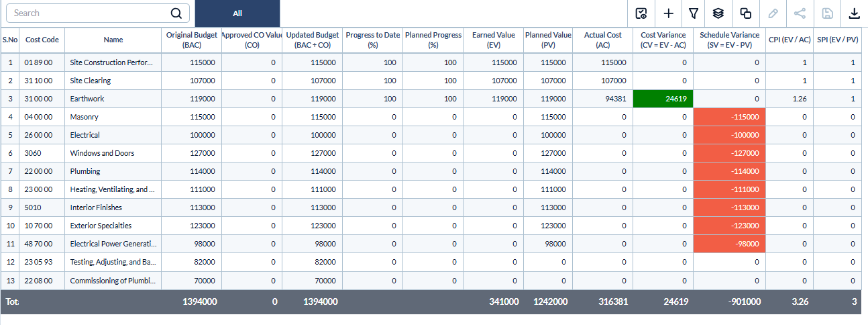Click the magnifier icon in the search box
This screenshot has width=868, height=325.
(176, 13)
